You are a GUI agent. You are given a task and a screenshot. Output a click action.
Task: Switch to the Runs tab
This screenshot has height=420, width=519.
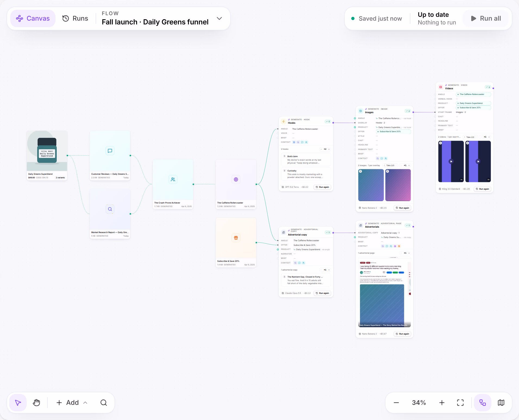[75, 18]
